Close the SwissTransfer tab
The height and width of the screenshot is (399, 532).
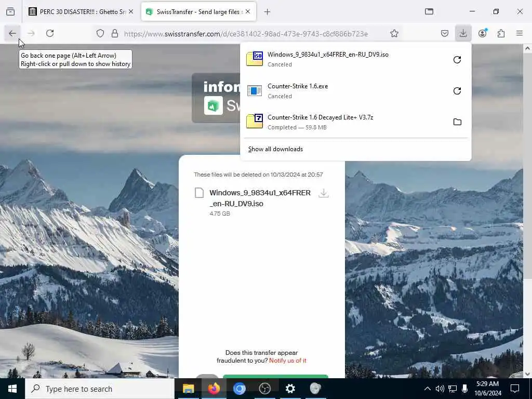248,12
